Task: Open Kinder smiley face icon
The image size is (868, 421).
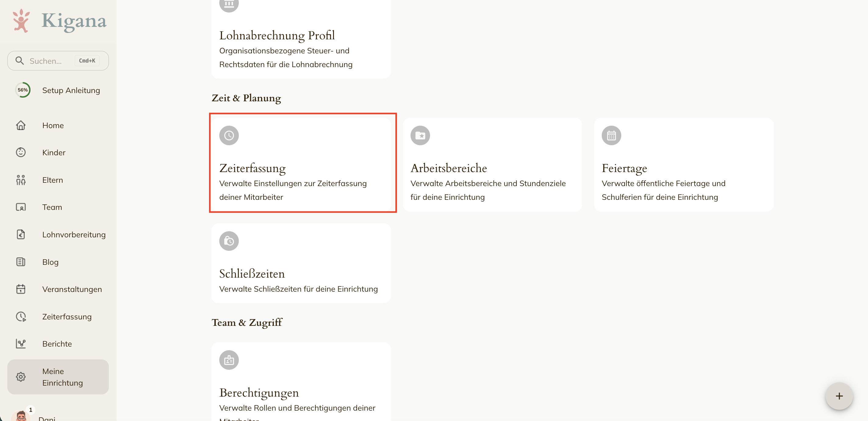Action: tap(21, 152)
